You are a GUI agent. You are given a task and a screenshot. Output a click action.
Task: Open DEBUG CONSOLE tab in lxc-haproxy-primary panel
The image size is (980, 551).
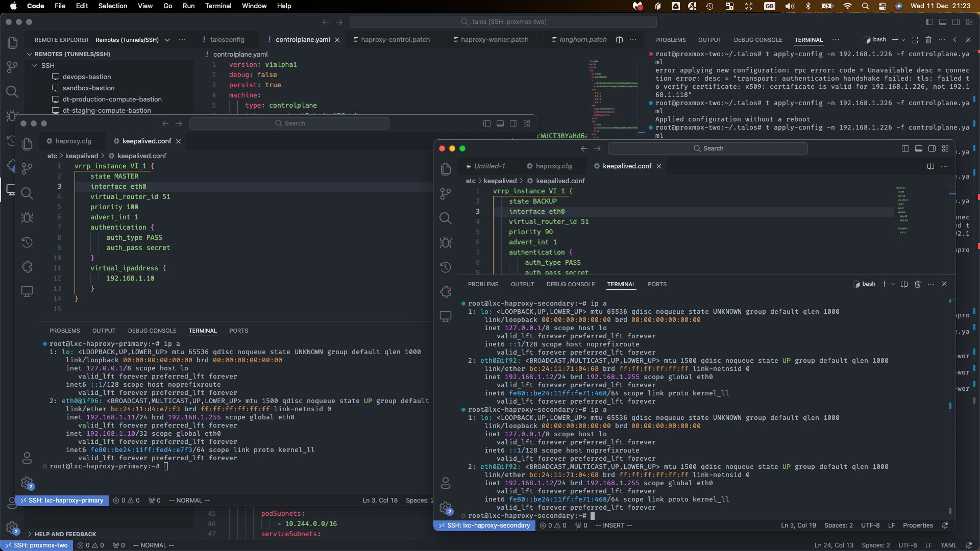(152, 331)
